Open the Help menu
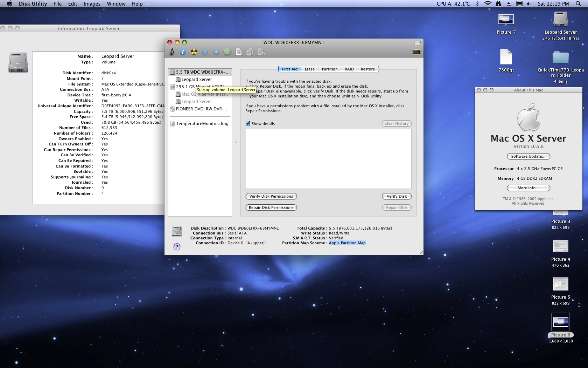588x368 pixels. [137, 4]
